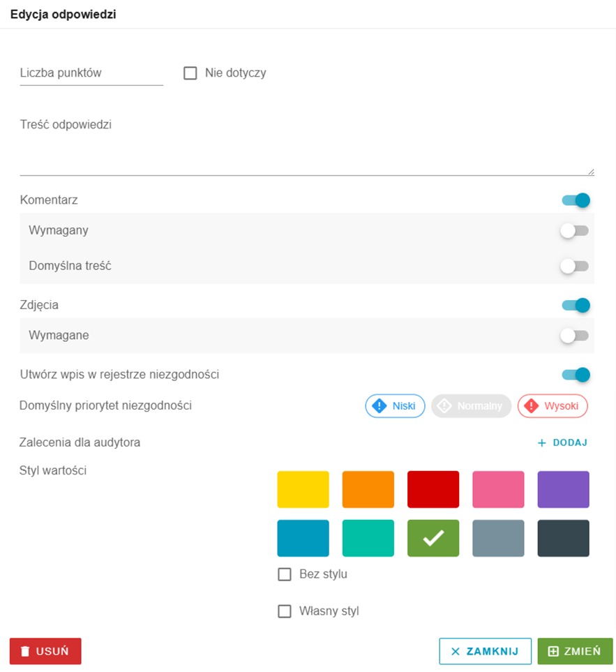This screenshot has height=672, width=616.
Task: Select Wysoki priority red diamond icon
Action: pyautogui.click(x=531, y=406)
